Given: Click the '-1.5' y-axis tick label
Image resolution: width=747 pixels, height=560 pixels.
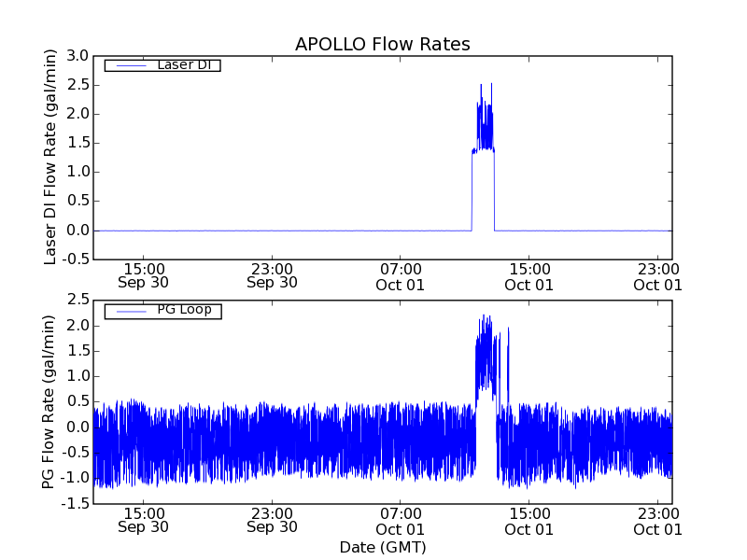Looking at the screenshot, I should [x=76, y=503].
